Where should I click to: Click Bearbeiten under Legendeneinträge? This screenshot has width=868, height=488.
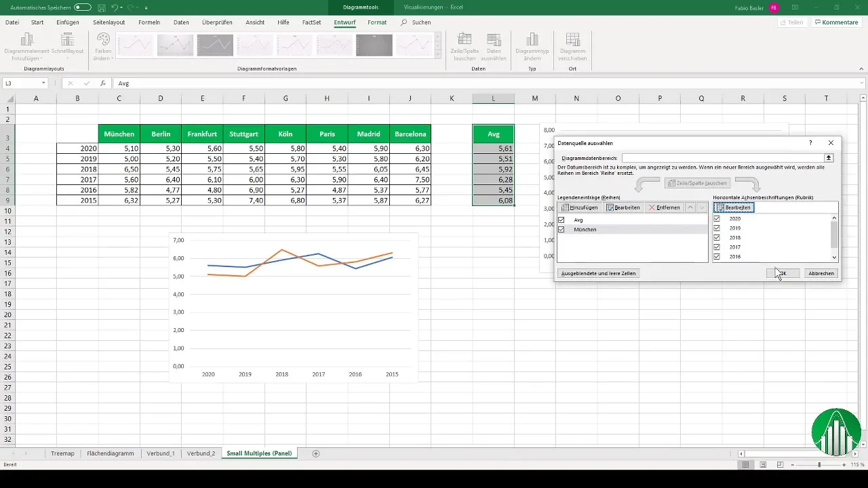point(623,207)
